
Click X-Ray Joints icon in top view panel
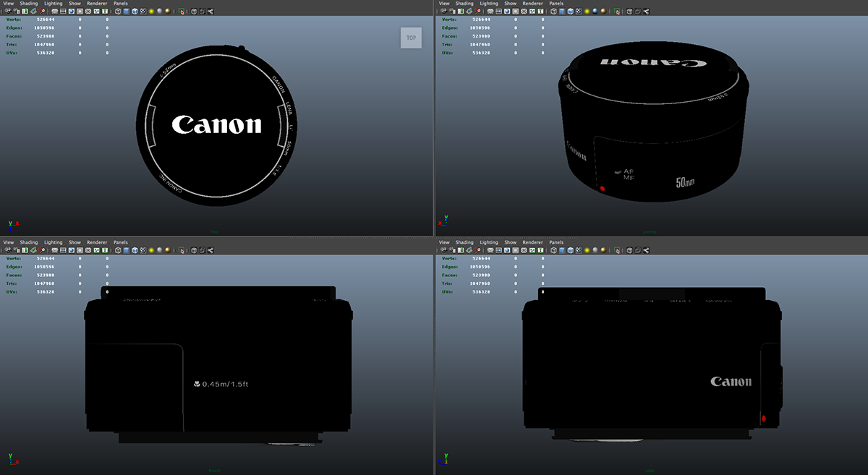coord(210,12)
